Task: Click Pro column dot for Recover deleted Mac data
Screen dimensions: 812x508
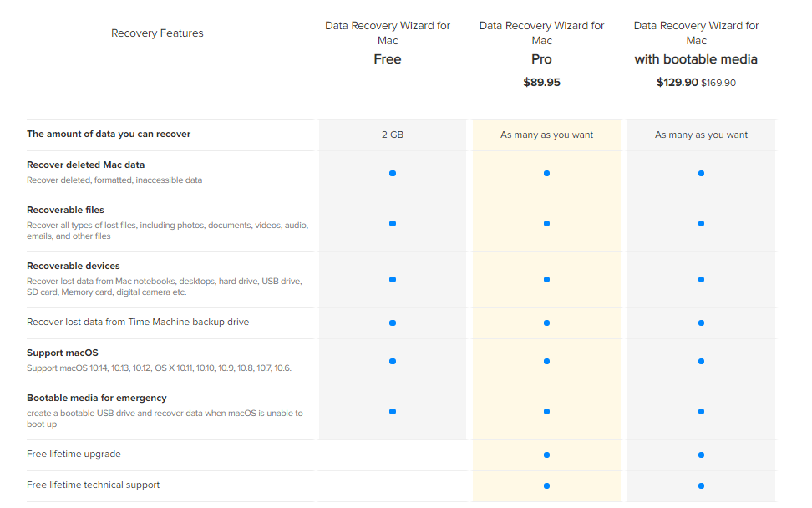Action: (546, 174)
